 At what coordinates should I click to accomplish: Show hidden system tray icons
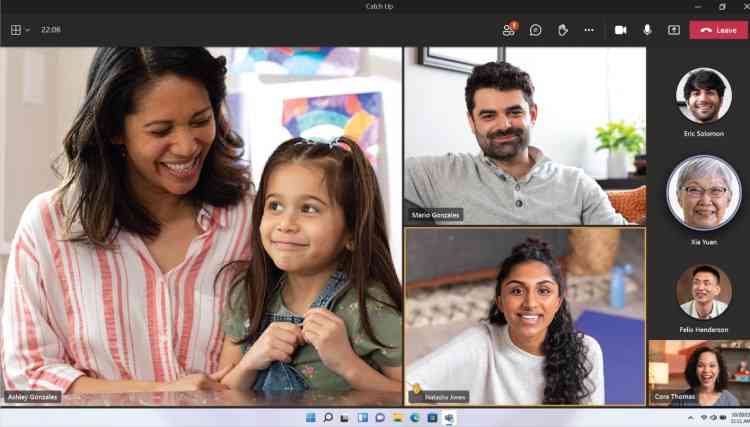tap(691, 418)
